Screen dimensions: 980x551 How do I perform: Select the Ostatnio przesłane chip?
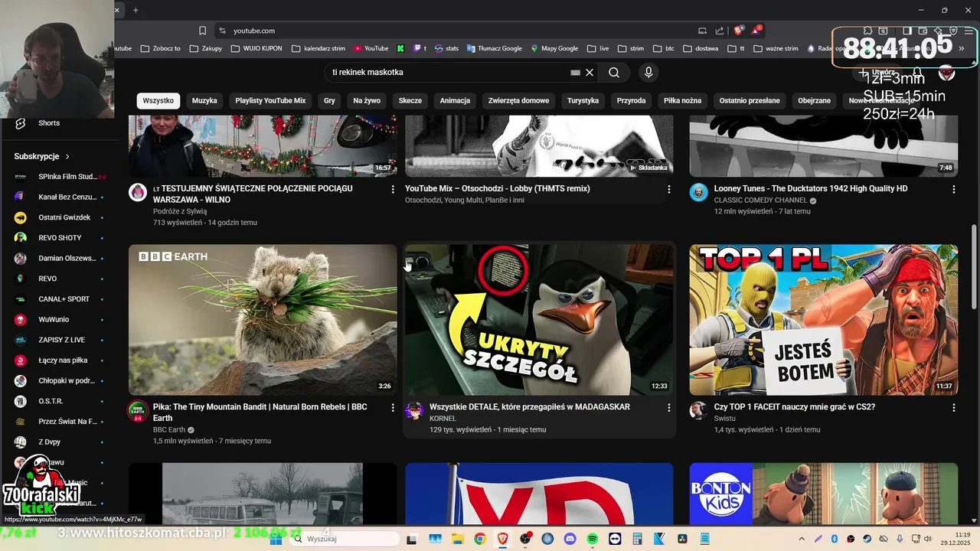point(750,100)
